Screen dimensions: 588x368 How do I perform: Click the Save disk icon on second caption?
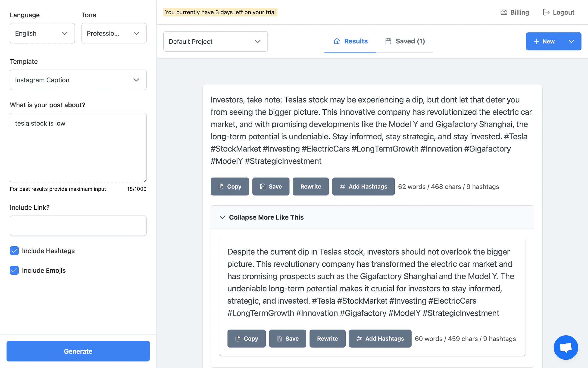[x=279, y=339]
